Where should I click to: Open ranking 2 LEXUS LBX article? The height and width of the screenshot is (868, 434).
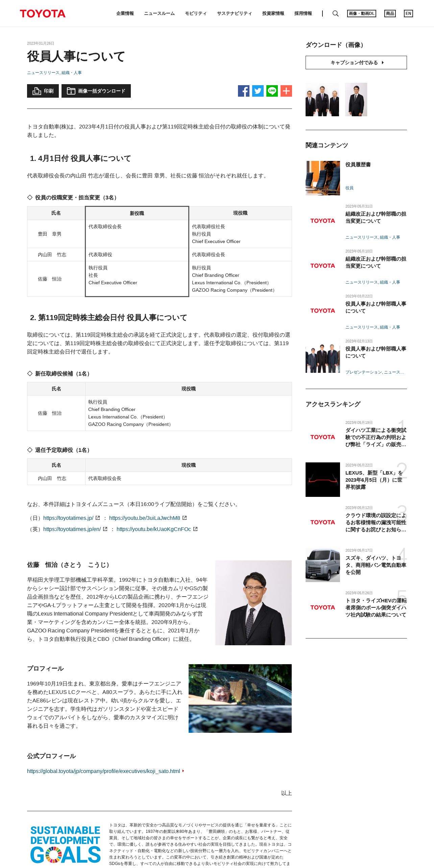374,480
